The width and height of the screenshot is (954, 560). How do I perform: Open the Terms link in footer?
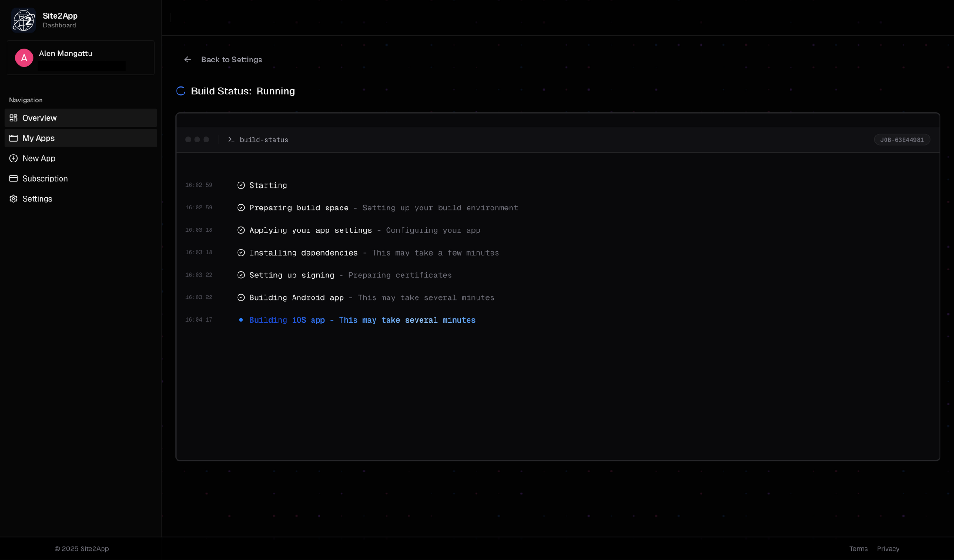tap(858, 548)
